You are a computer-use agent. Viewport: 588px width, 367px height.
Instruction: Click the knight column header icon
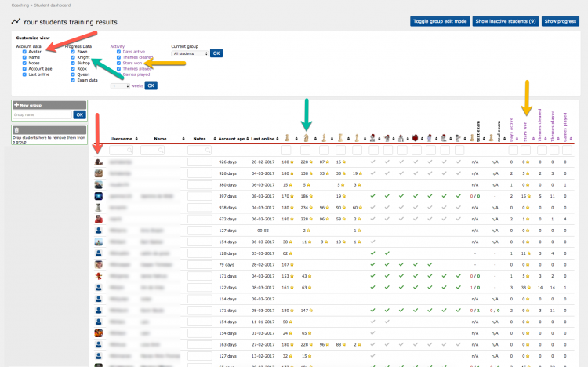(x=306, y=138)
